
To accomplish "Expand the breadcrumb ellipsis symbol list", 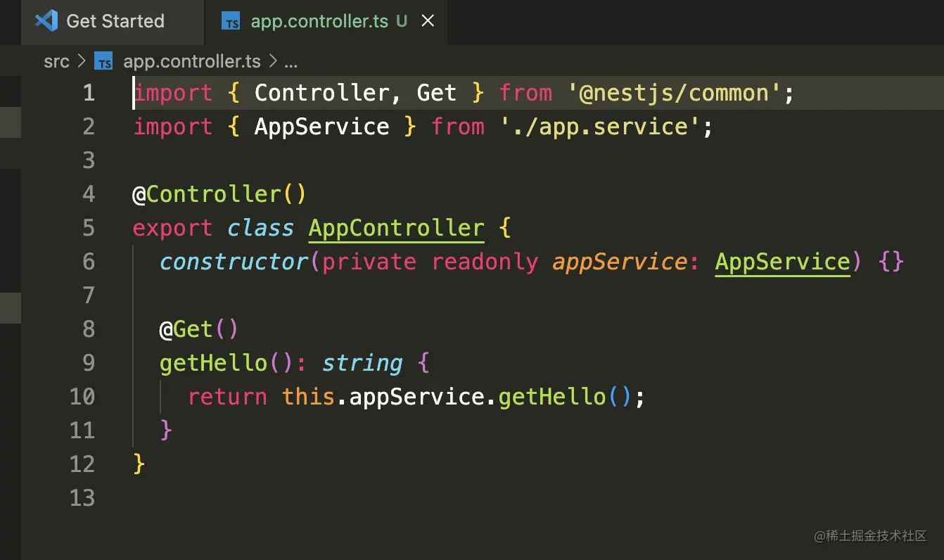I will [x=291, y=62].
